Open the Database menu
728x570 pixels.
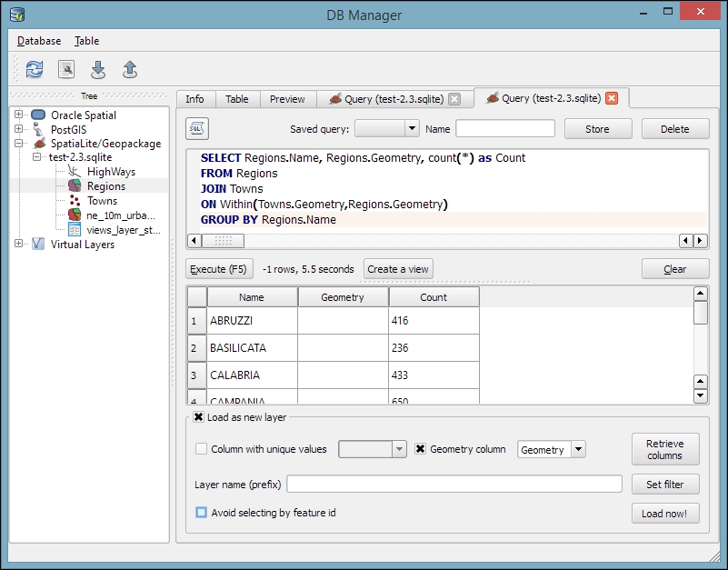[x=38, y=41]
